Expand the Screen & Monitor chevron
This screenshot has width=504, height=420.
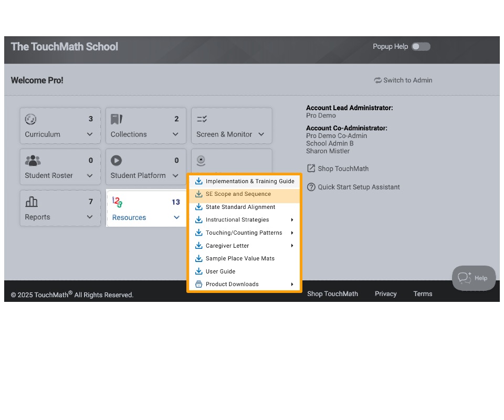tap(261, 134)
